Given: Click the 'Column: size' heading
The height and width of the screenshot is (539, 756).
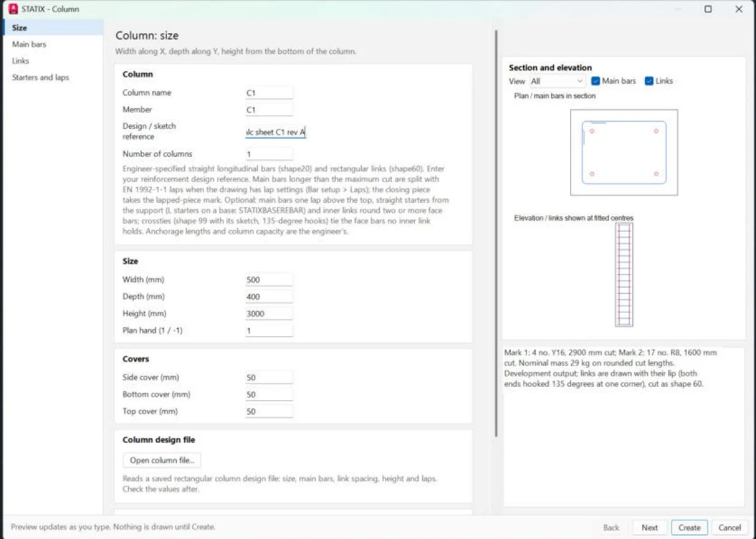Looking at the screenshot, I should [147, 36].
